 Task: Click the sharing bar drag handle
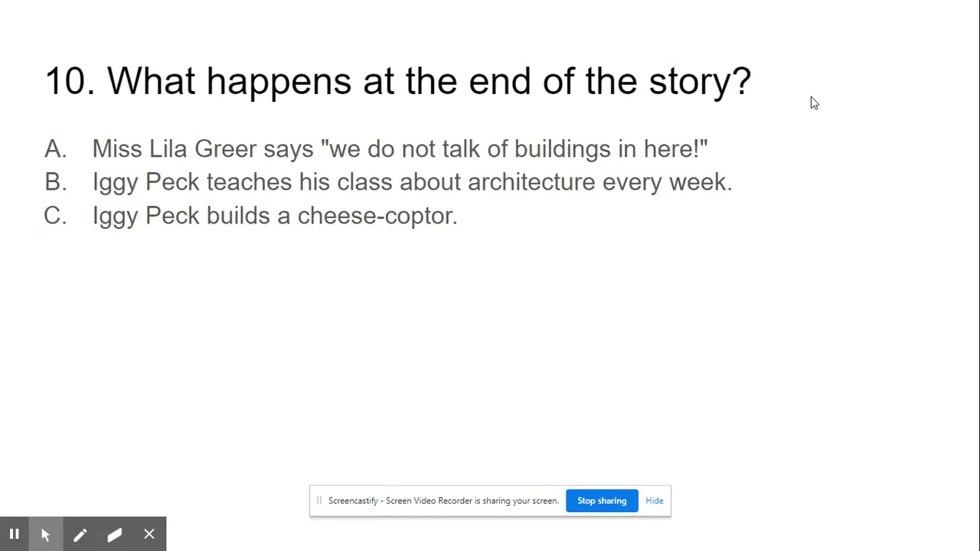pyautogui.click(x=318, y=500)
